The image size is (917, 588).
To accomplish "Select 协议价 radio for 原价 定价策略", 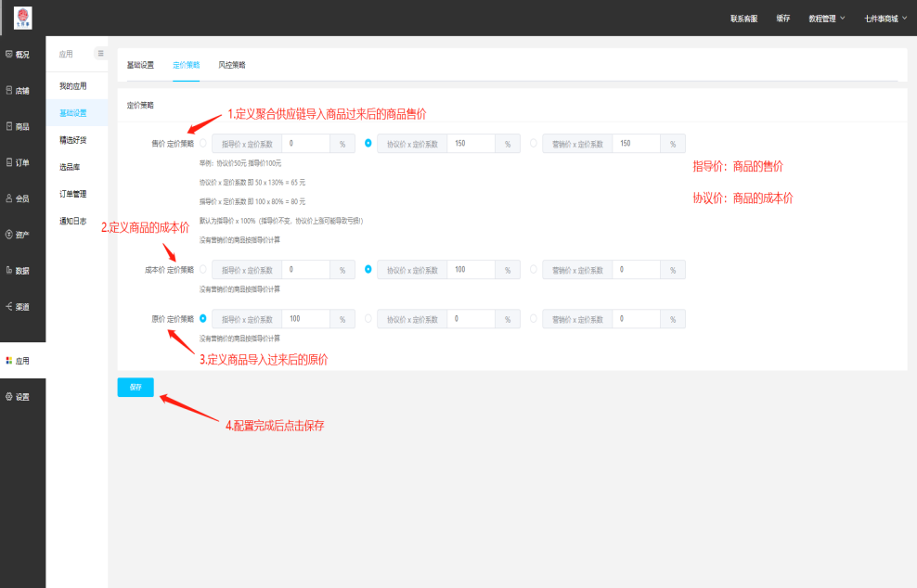I will (368, 318).
